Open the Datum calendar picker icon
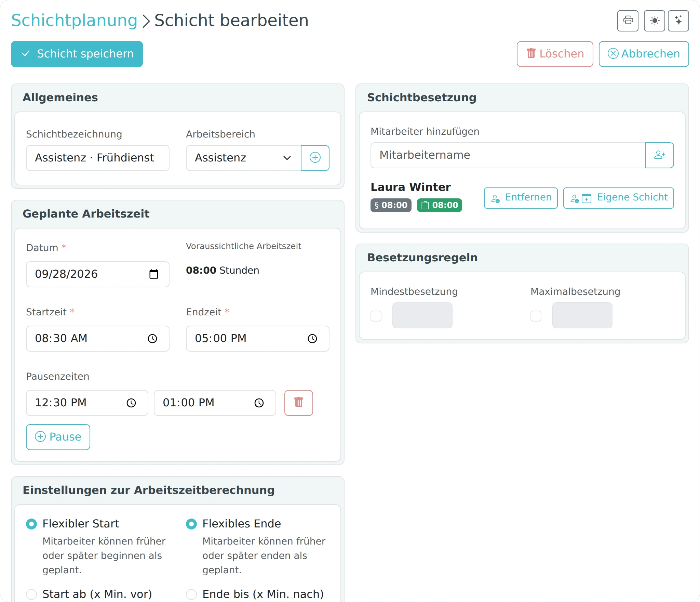 154,274
